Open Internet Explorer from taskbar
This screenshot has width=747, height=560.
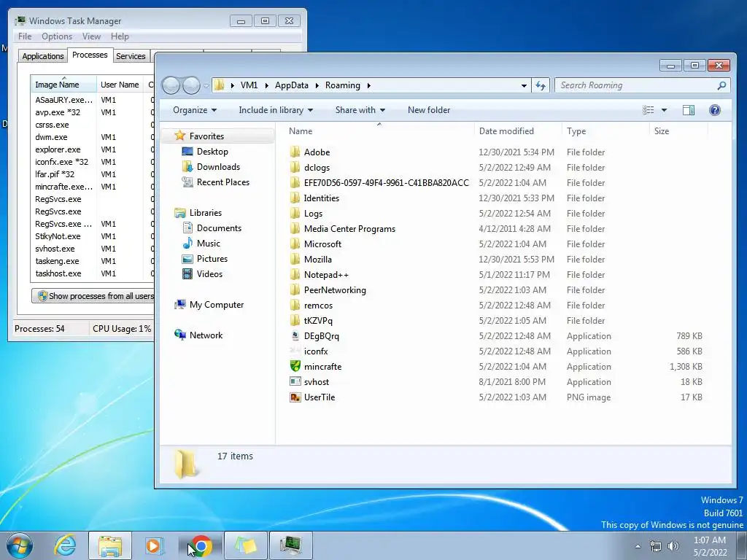point(65,545)
